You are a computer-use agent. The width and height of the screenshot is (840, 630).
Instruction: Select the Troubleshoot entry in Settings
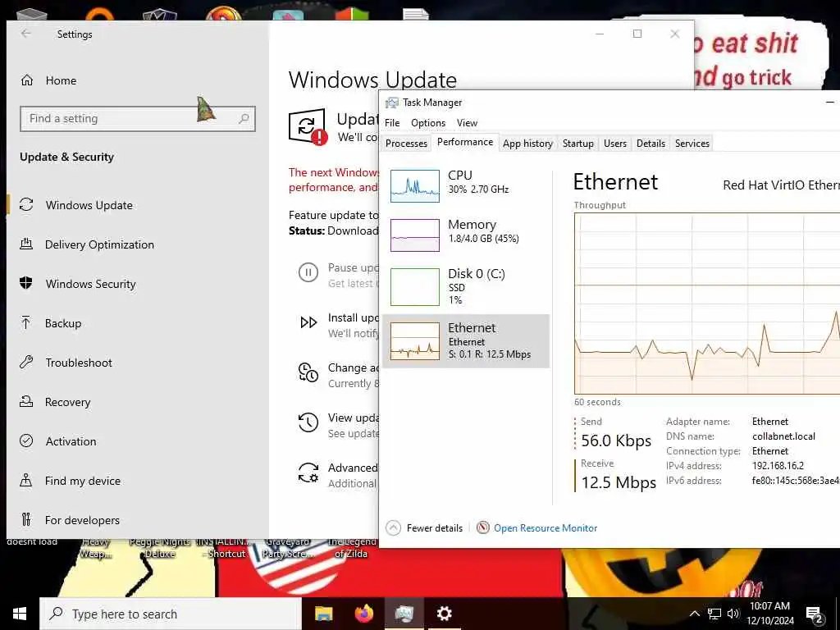coord(79,362)
